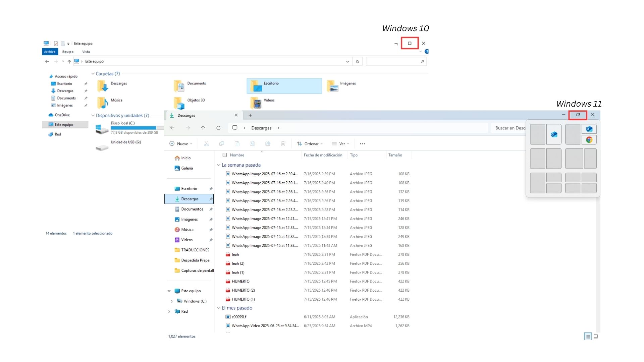Click the Cut scissors icon in toolbar

tap(206, 144)
